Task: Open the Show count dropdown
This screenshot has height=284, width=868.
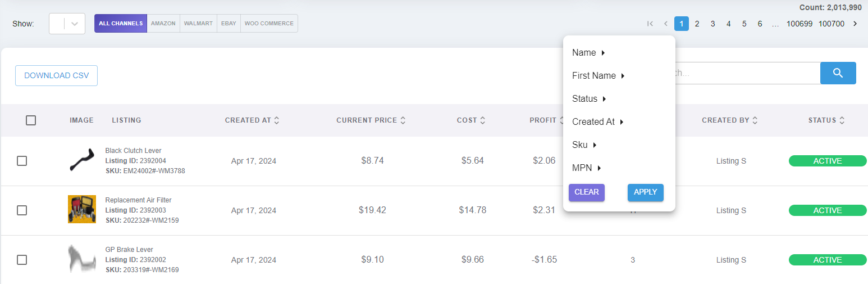Action: tap(67, 24)
